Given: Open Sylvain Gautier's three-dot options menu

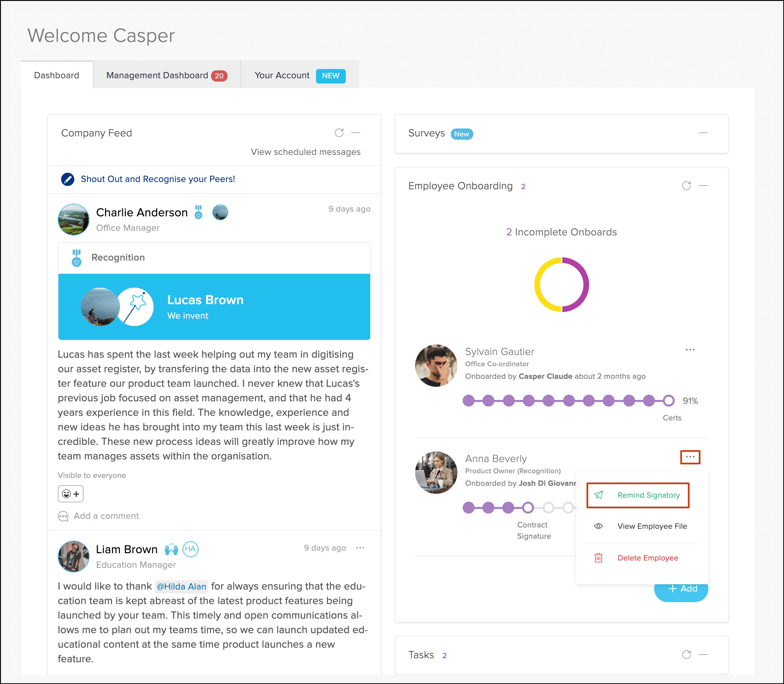Looking at the screenshot, I should [690, 350].
